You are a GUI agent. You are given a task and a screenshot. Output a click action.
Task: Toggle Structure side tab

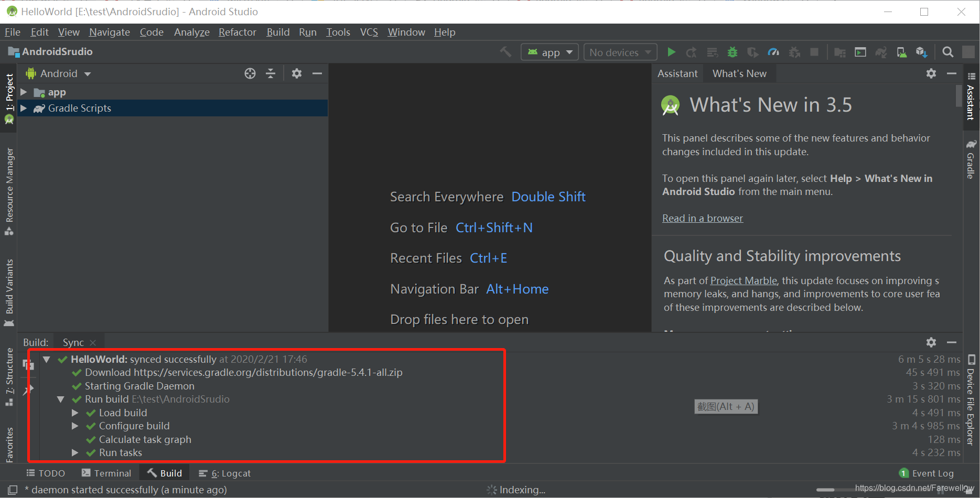(9, 377)
